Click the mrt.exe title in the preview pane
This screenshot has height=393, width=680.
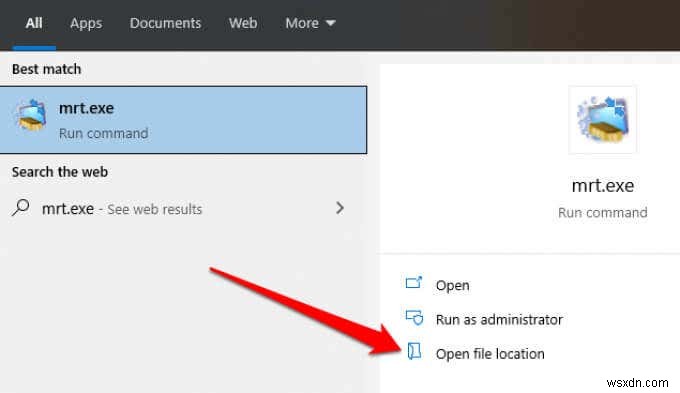click(603, 186)
